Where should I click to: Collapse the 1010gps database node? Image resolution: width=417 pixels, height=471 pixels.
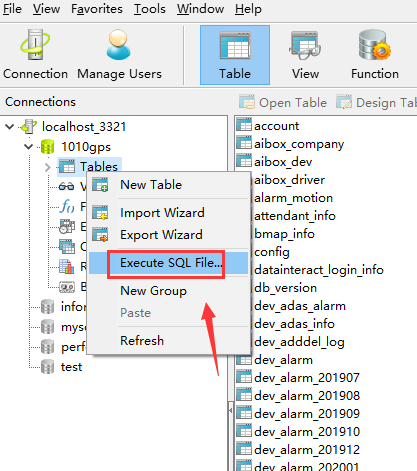pos(29,146)
